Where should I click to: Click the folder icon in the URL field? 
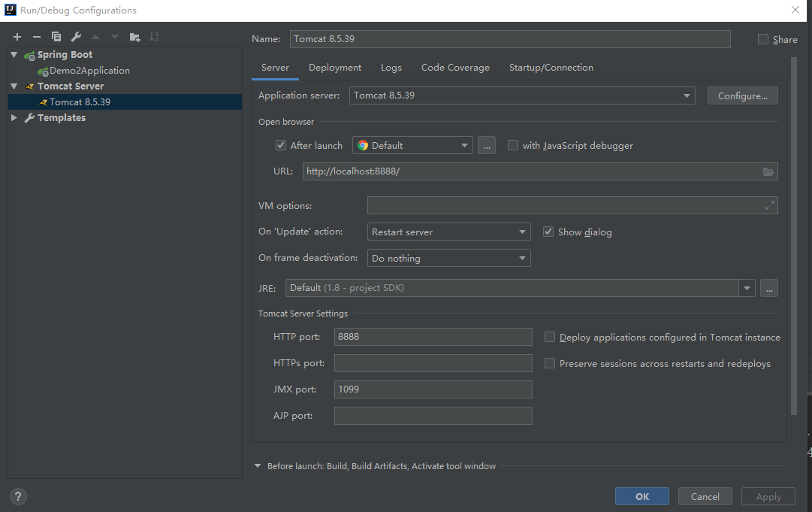(768, 171)
